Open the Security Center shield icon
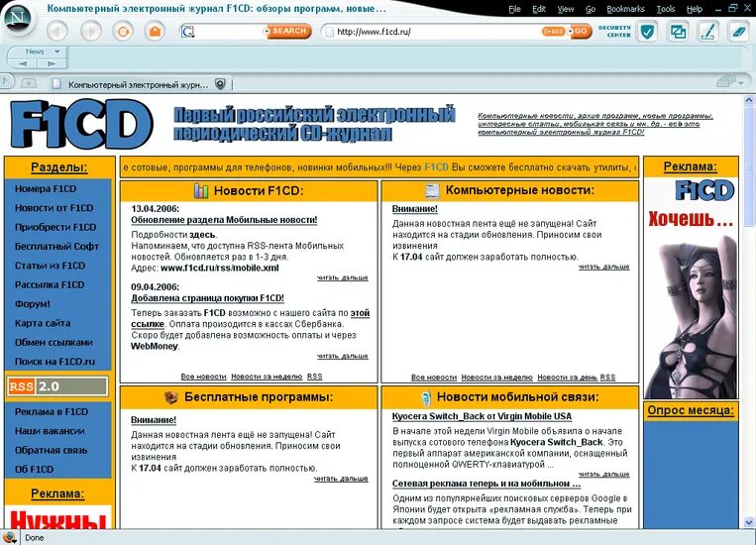Image resolution: width=756 pixels, height=545 pixels. (647, 32)
